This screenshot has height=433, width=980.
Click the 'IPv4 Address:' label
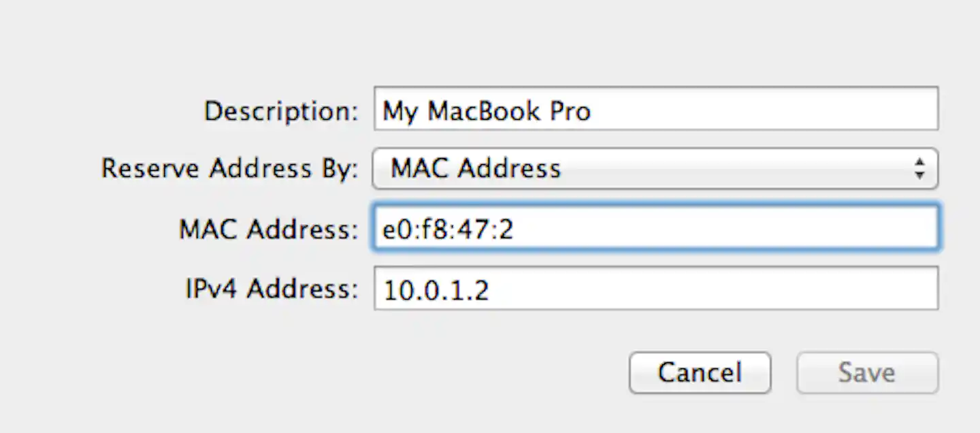pos(272,289)
